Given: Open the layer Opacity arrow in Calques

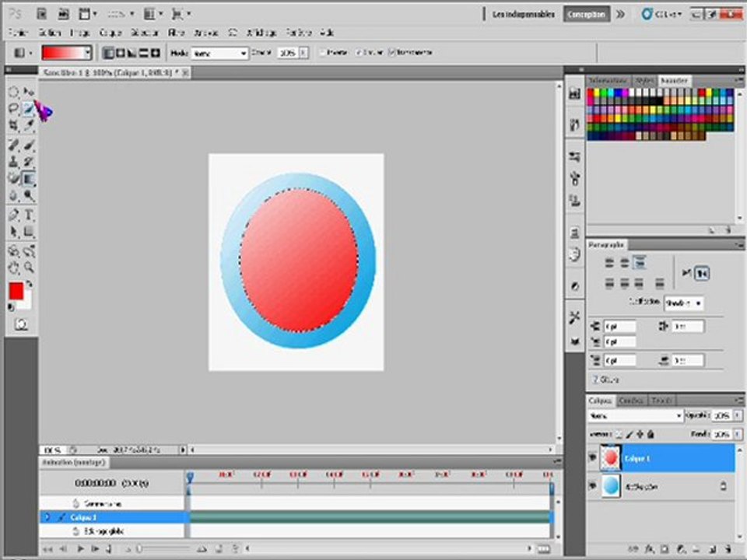Looking at the screenshot, I should point(738,415).
